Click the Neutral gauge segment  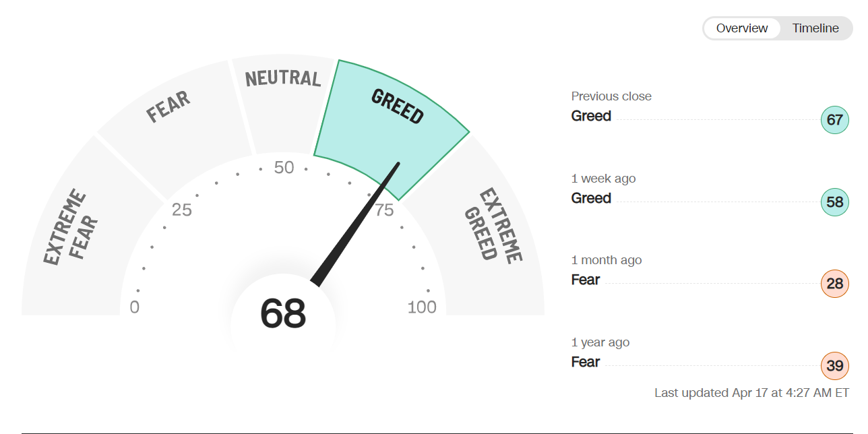[283, 94]
